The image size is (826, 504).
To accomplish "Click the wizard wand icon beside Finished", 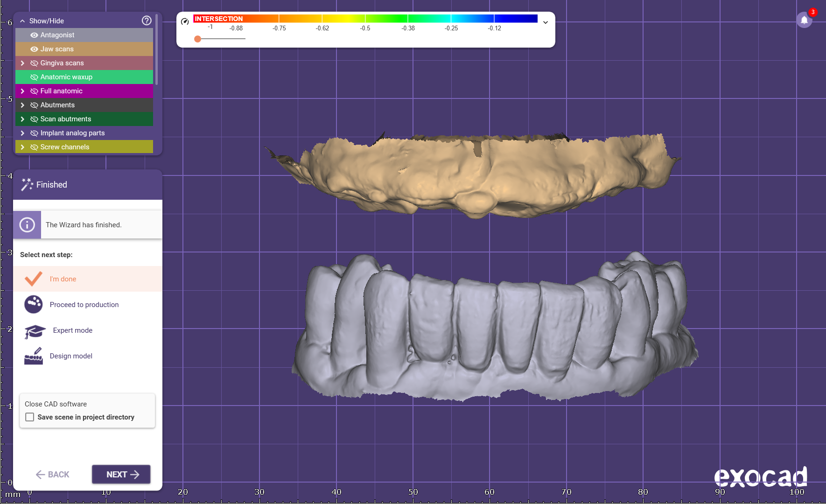I will 27,185.
